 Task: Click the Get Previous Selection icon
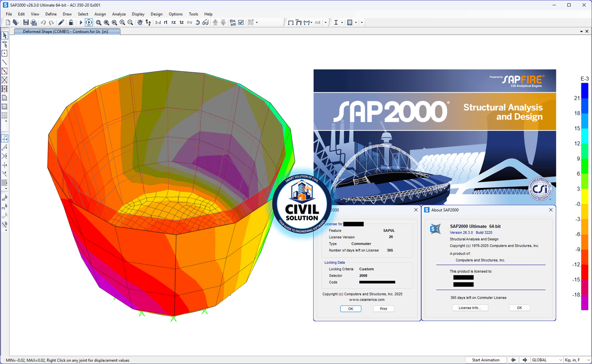[x=5, y=207]
